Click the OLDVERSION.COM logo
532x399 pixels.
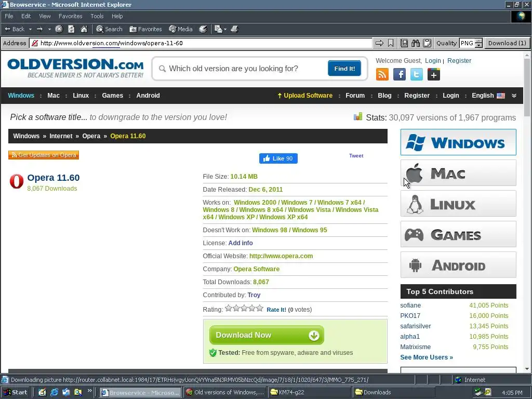[x=75, y=68]
